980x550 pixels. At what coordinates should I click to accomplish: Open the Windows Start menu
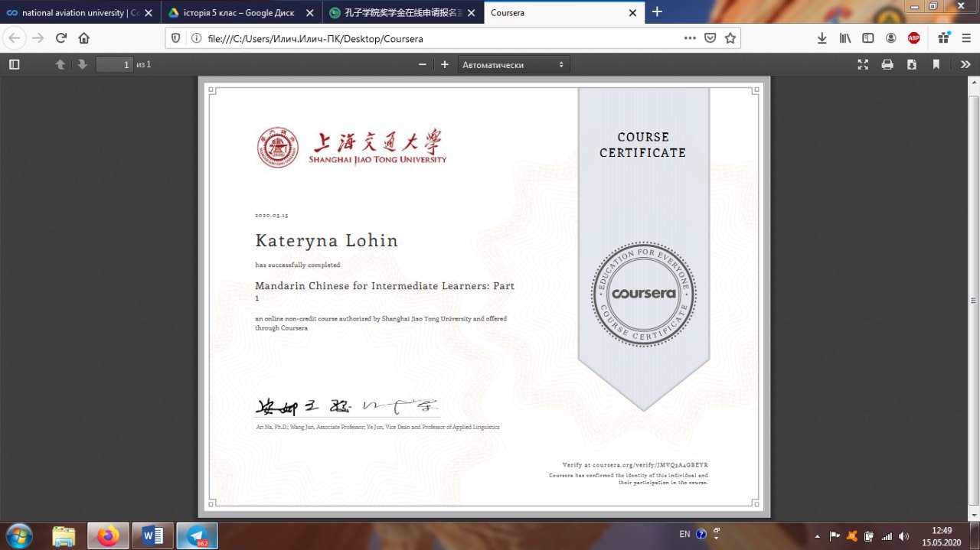(x=19, y=535)
